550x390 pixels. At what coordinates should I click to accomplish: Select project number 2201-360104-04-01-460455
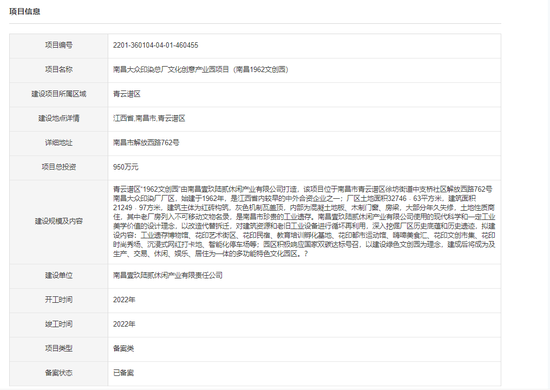pyautogui.click(x=155, y=45)
